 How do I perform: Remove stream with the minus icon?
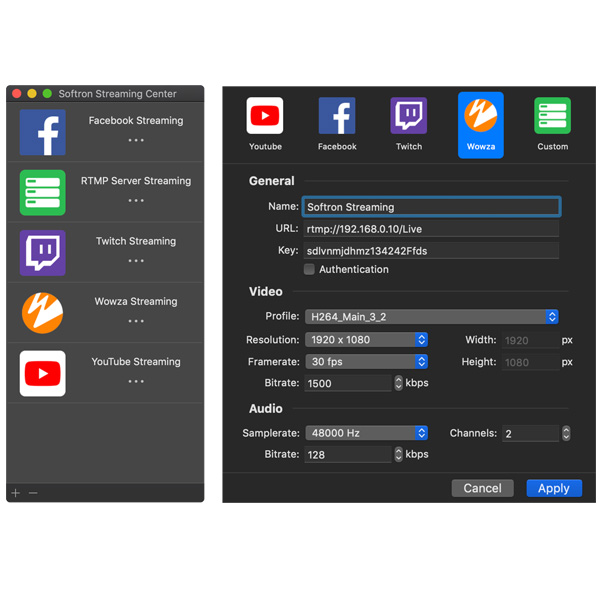(x=33, y=493)
